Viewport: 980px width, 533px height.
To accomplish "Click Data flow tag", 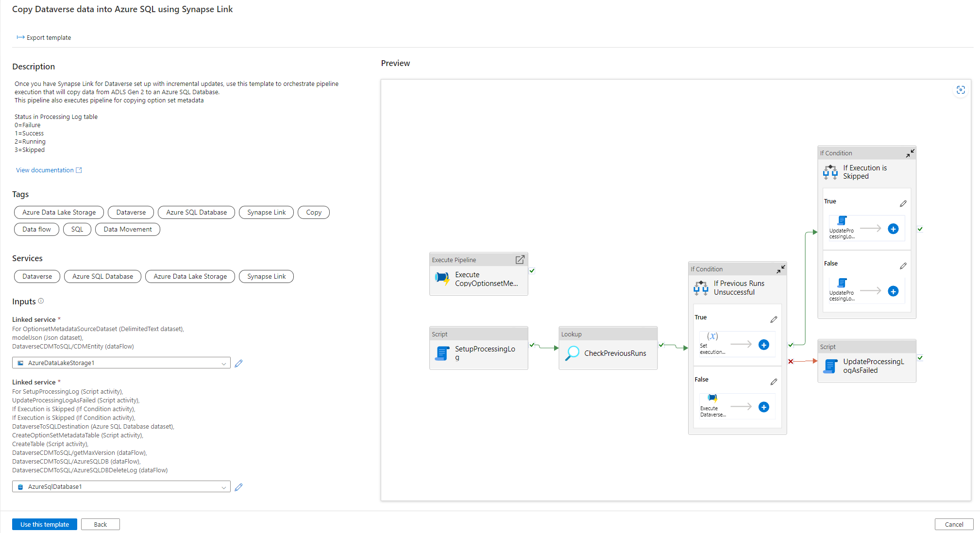I will point(36,229).
